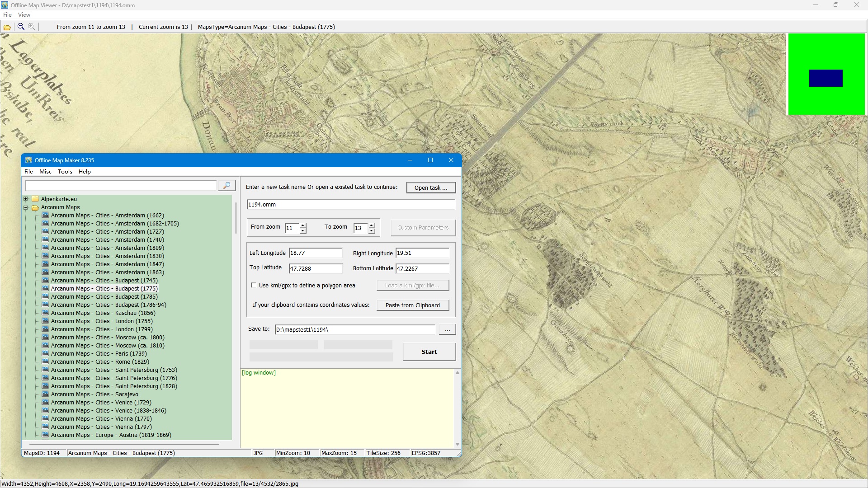Click the zoom in magnifier icon
The height and width of the screenshot is (488, 868).
32,27
